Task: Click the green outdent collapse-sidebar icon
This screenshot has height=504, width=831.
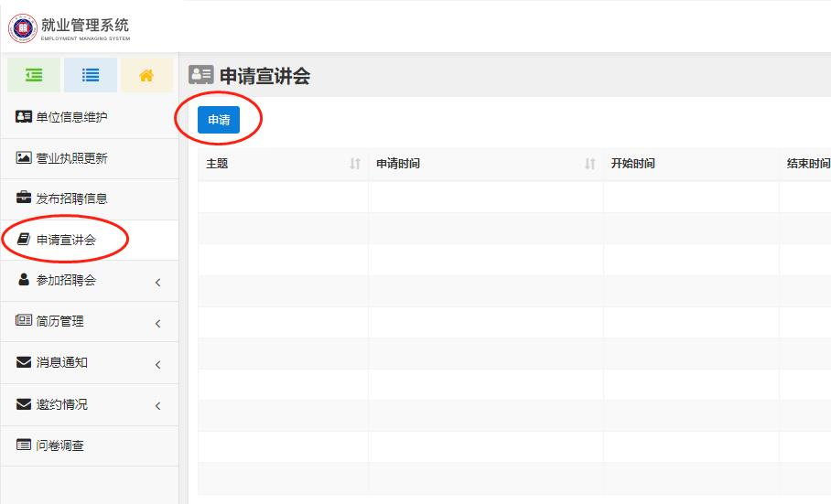Action: tap(34, 76)
